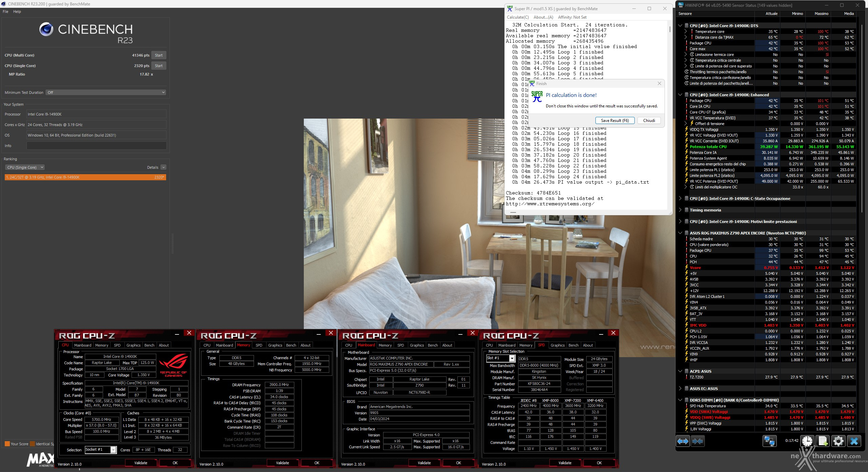Screen dimensions: 868x472
Task: Open Socket #1 selection dropdown in CPU-Z
Action: pyautogui.click(x=101, y=450)
